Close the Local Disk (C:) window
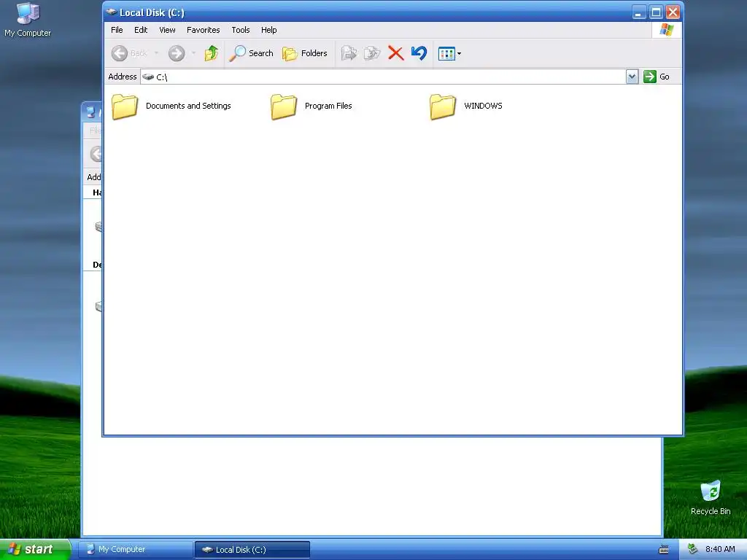This screenshot has width=747, height=560. click(x=672, y=12)
